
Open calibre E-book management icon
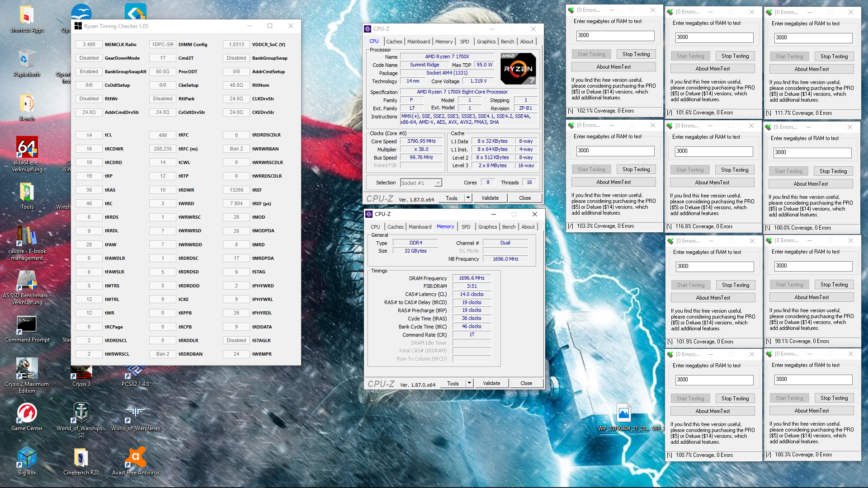tap(27, 237)
